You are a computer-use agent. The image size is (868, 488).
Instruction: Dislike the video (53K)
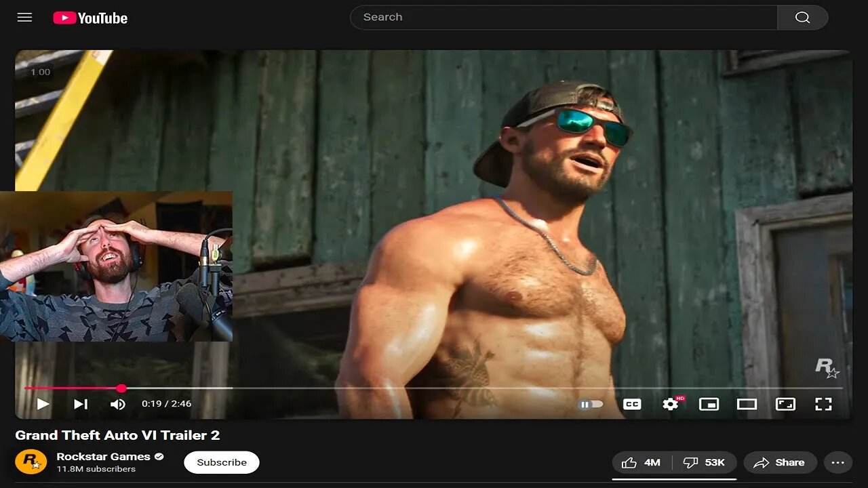(x=705, y=462)
